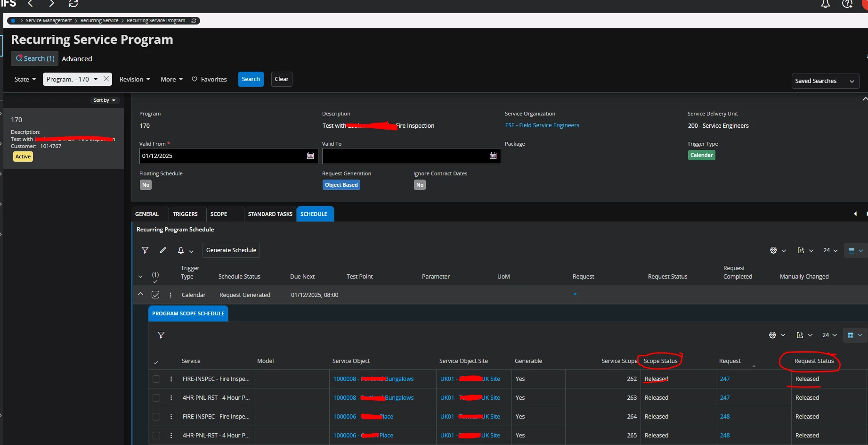Open the STANDARD TASKS tab
868x445 pixels.
coord(270,214)
